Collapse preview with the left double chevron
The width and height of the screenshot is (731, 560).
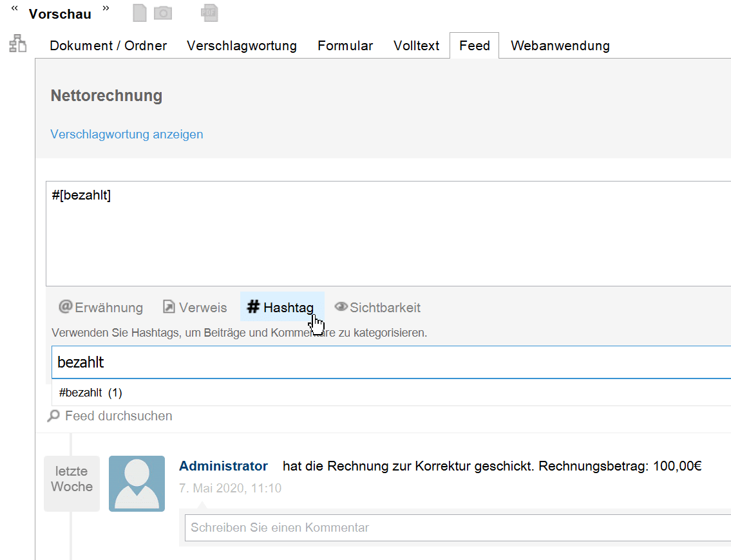tap(15, 8)
